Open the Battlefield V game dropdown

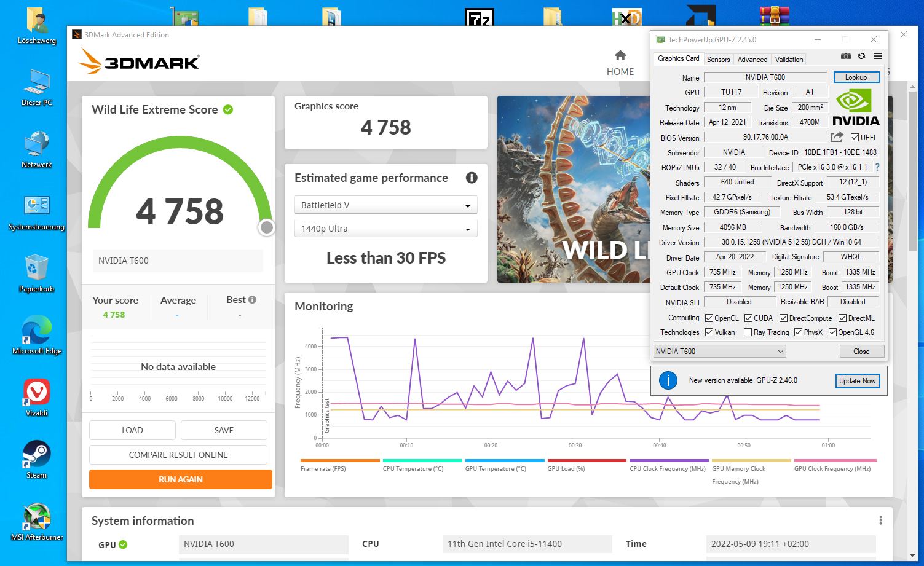click(x=386, y=205)
